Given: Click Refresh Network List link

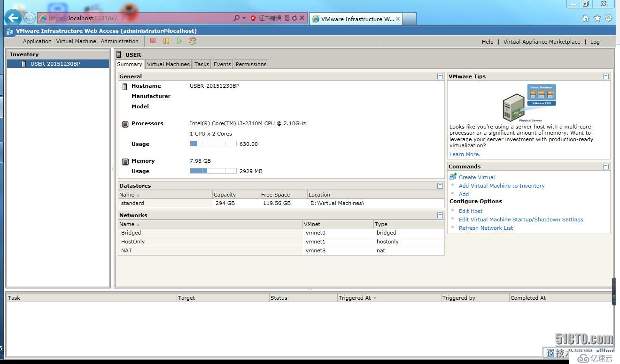Looking at the screenshot, I should tap(486, 228).
